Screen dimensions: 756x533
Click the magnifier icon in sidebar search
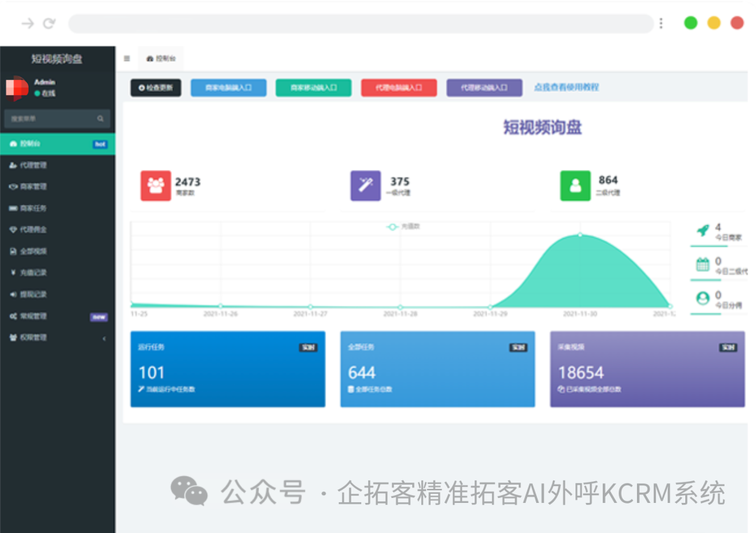coord(100,118)
